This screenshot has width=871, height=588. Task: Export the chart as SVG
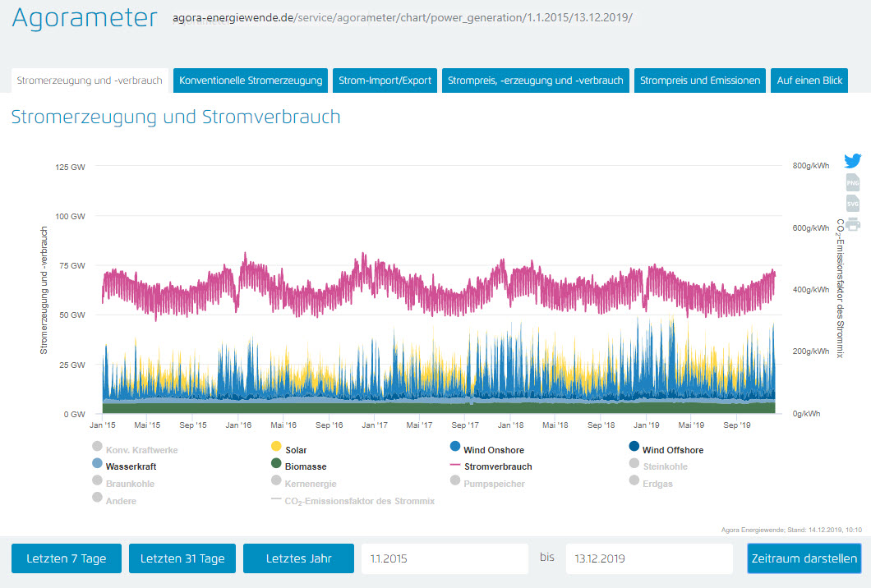coord(852,204)
